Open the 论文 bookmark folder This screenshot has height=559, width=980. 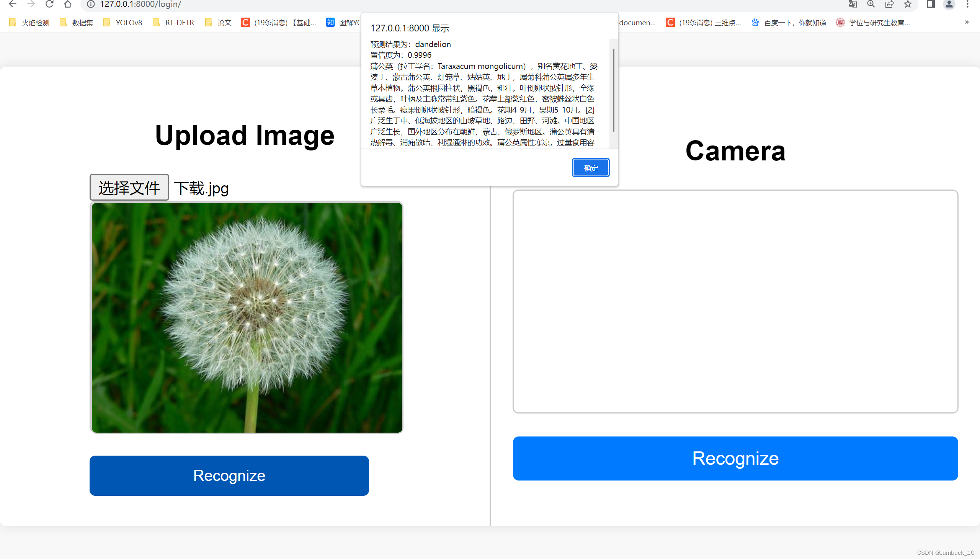point(219,23)
